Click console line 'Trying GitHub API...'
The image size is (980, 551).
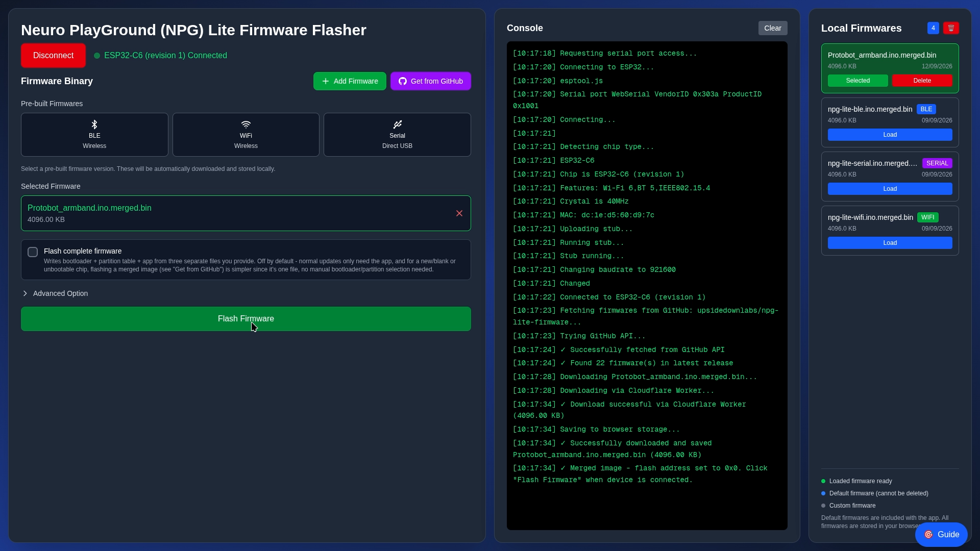(579, 336)
